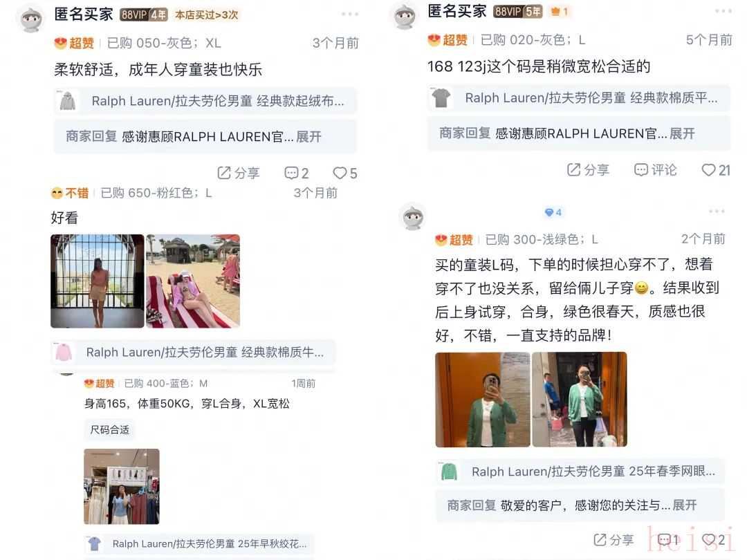The width and height of the screenshot is (747, 560).
Task: Open the top-left 匿名买家 profile avatar
Action: coord(31,18)
